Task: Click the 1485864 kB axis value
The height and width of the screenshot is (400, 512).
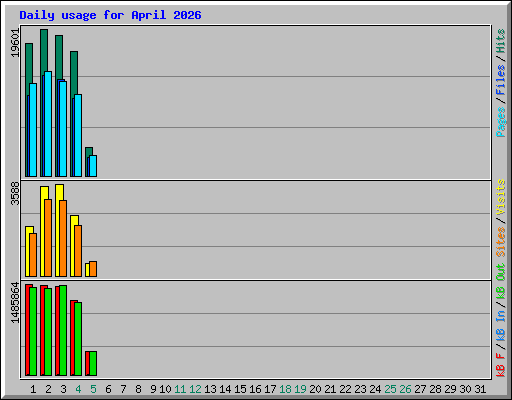Action: (x=15, y=303)
